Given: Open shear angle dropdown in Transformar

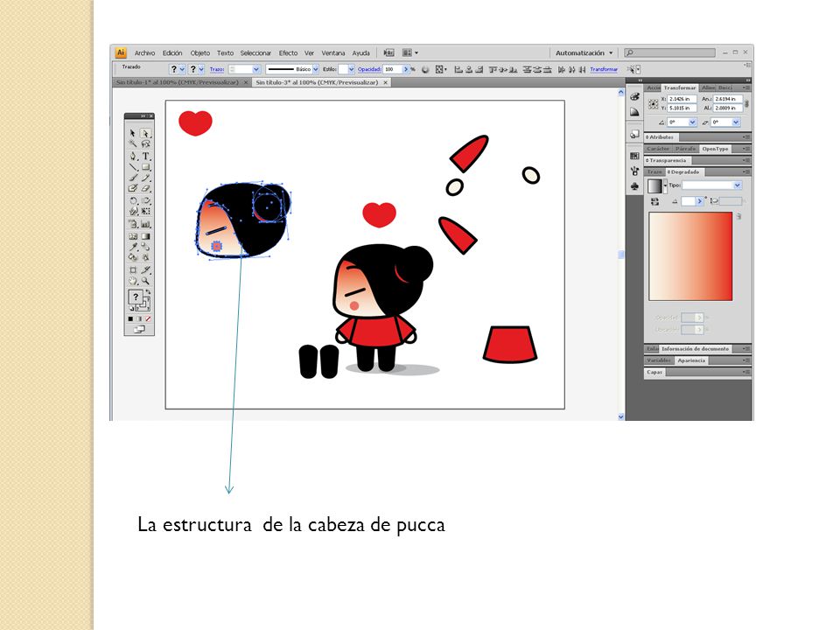Looking at the screenshot, I should pyautogui.click(x=736, y=122).
